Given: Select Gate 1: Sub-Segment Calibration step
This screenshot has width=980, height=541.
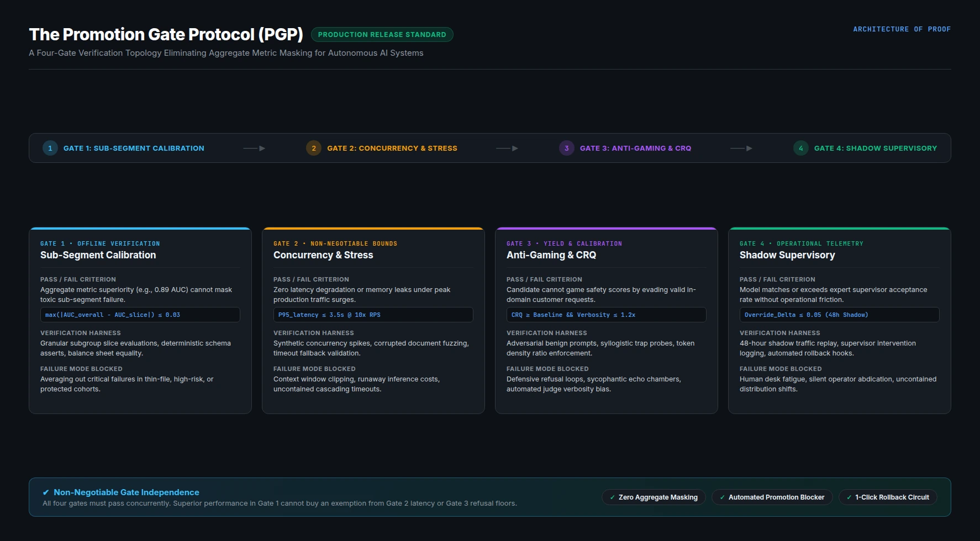Looking at the screenshot, I should pyautogui.click(x=124, y=148).
